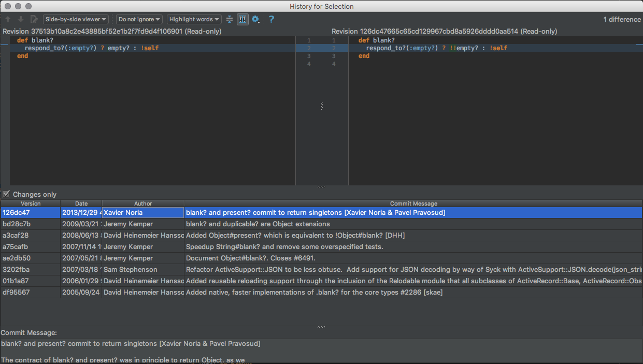Sort by the Version column header

coord(31,203)
